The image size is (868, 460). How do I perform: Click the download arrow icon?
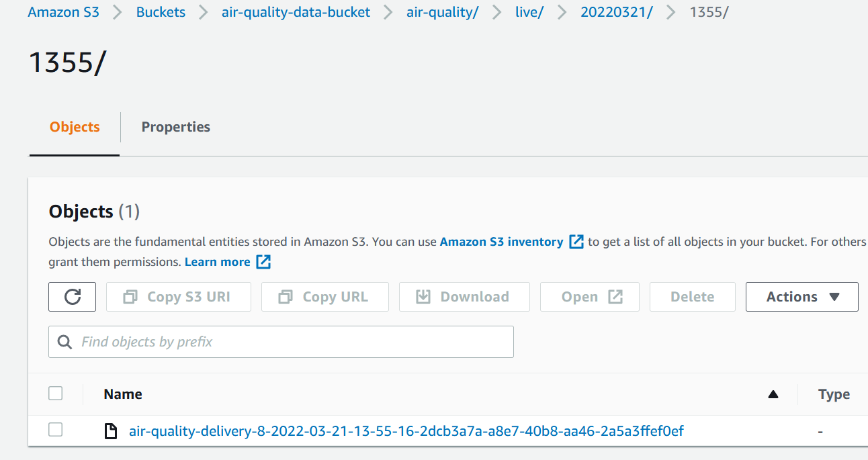click(423, 297)
